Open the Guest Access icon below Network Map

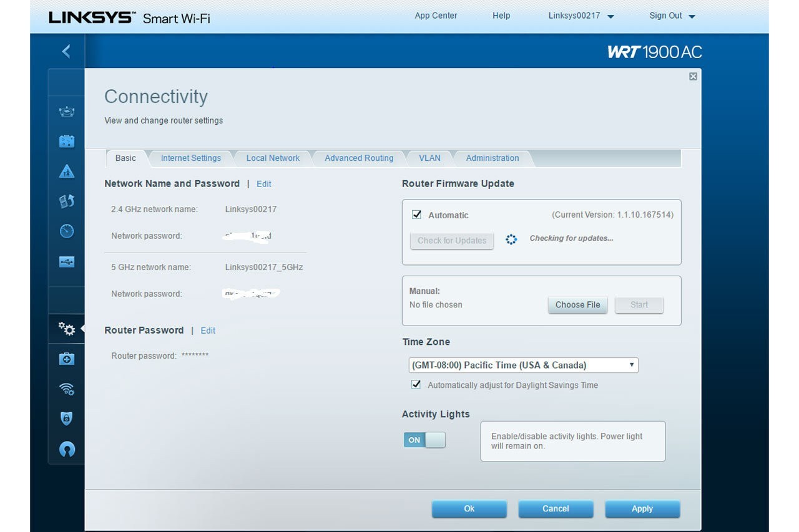67,142
